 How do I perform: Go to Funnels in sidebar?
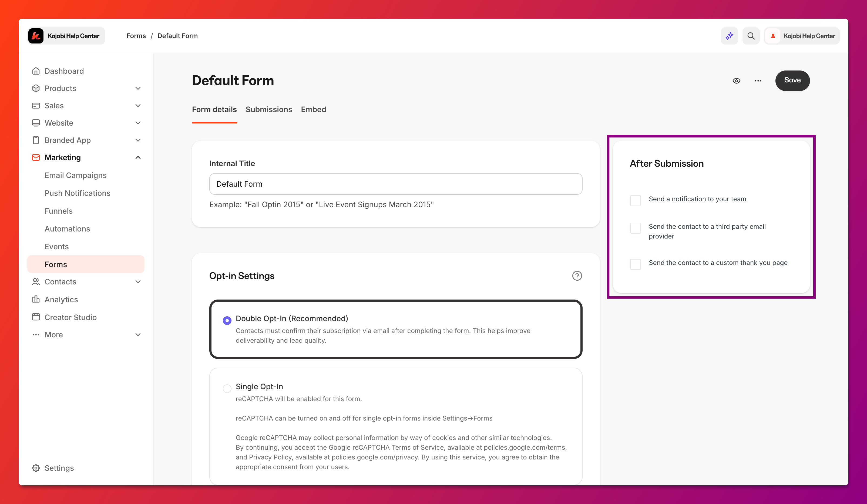pos(59,211)
